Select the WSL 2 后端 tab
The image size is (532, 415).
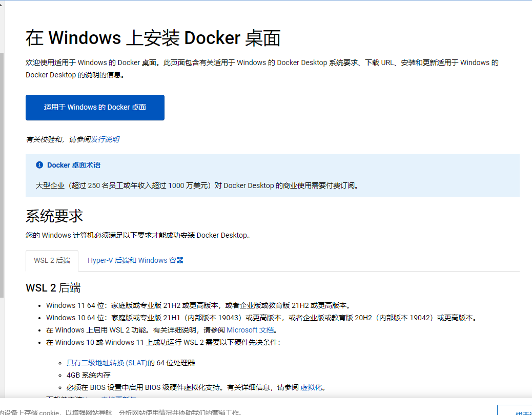pyautogui.click(x=52, y=260)
